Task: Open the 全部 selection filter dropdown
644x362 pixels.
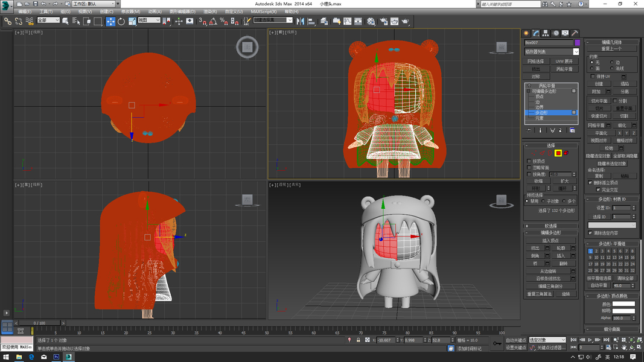Action: (48, 20)
